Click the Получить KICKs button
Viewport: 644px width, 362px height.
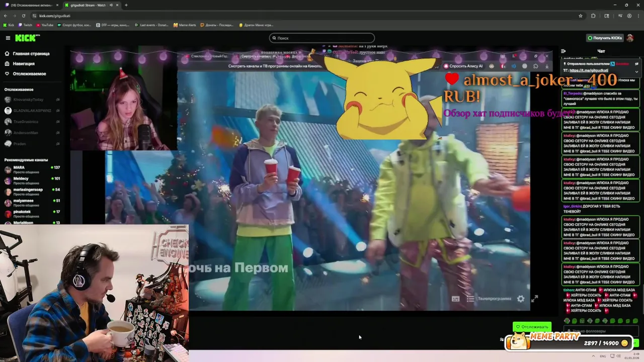(605, 38)
